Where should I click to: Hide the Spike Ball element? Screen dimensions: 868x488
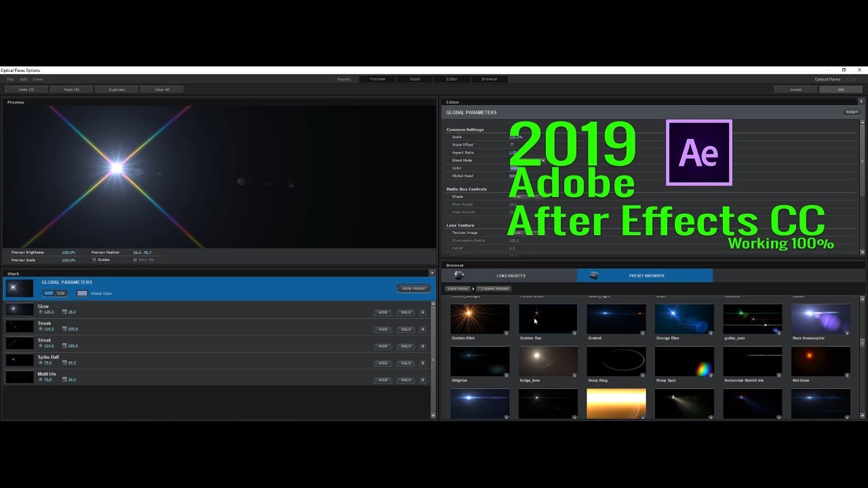pyautogui.click(x=383, y=363)
